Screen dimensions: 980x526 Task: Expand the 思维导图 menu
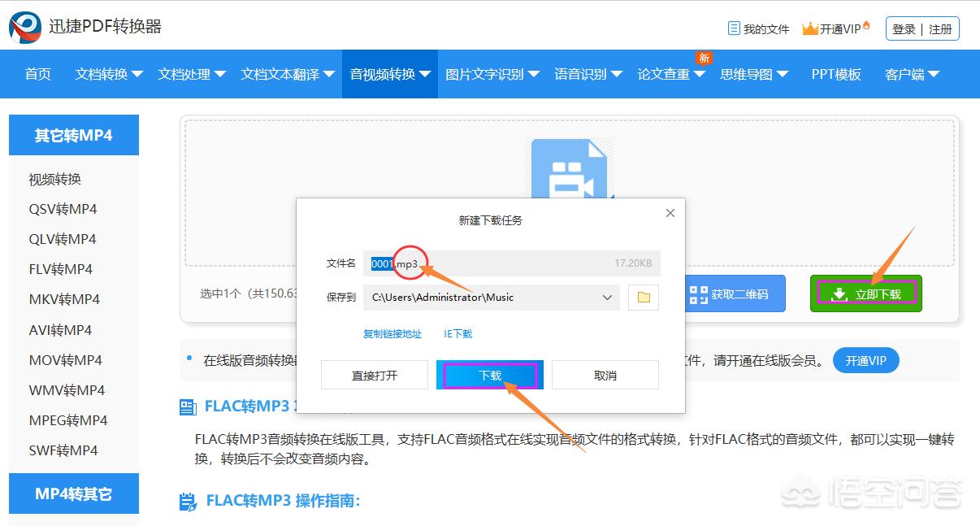tap(754, 74)
